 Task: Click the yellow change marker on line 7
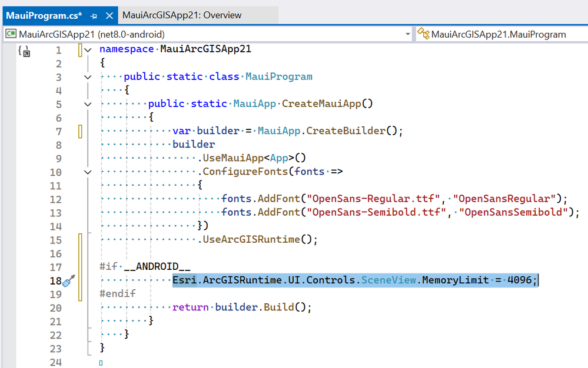click(x=80, y=132)
